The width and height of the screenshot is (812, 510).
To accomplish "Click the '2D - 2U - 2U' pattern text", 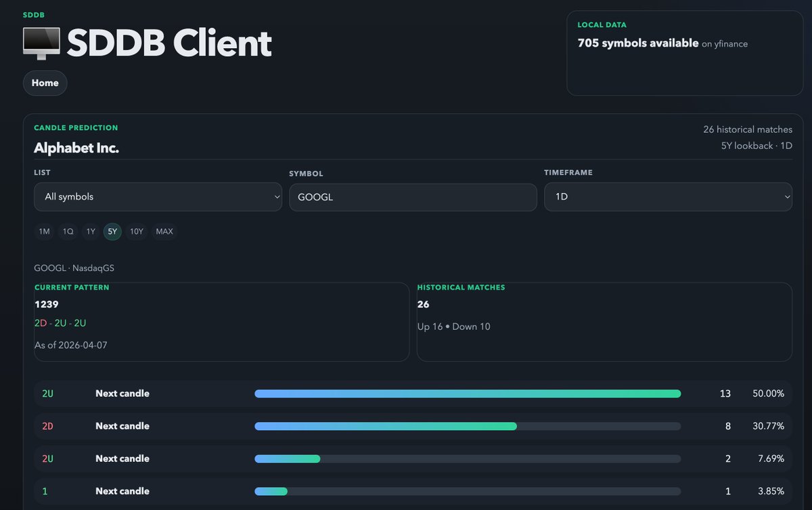I will (x=60, y=323).
